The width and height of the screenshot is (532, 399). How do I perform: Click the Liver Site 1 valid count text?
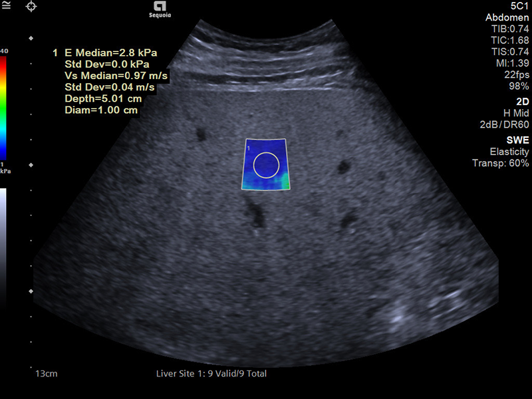point(211,374)
